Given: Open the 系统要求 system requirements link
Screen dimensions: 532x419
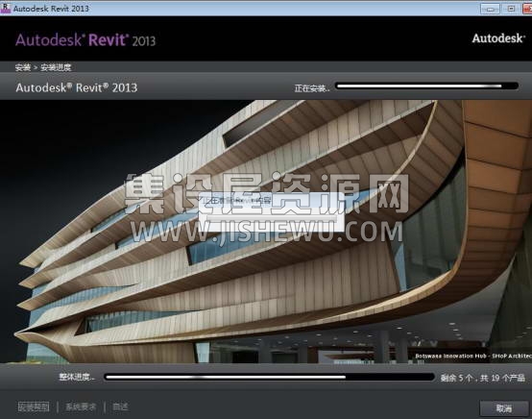Looking at the screenshot, I should coord(81,407).
